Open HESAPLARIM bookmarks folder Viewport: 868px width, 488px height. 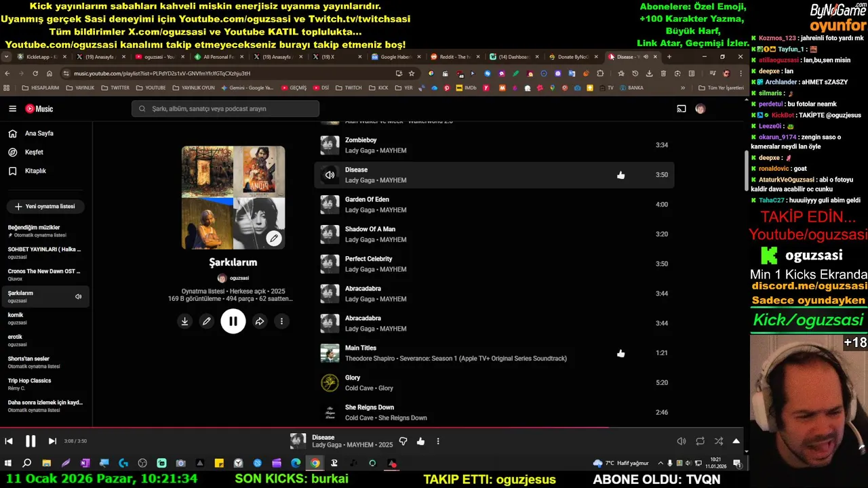coord(40,88)
